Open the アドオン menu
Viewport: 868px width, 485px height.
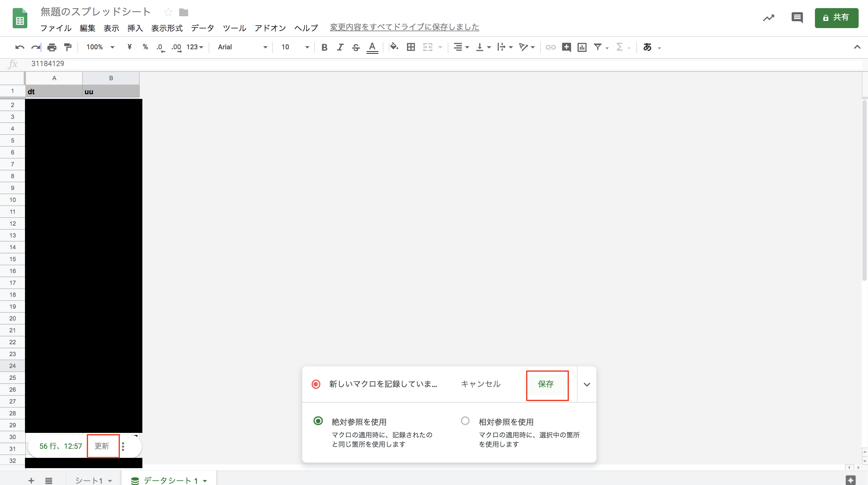coord(270,28)
